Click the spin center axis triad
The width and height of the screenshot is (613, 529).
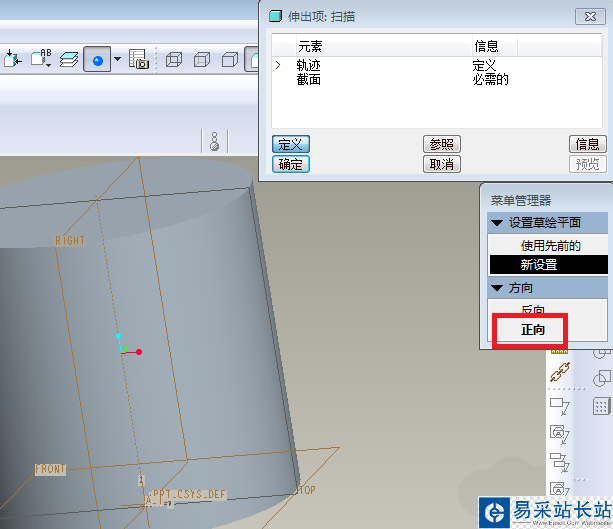tap(129, 346)
